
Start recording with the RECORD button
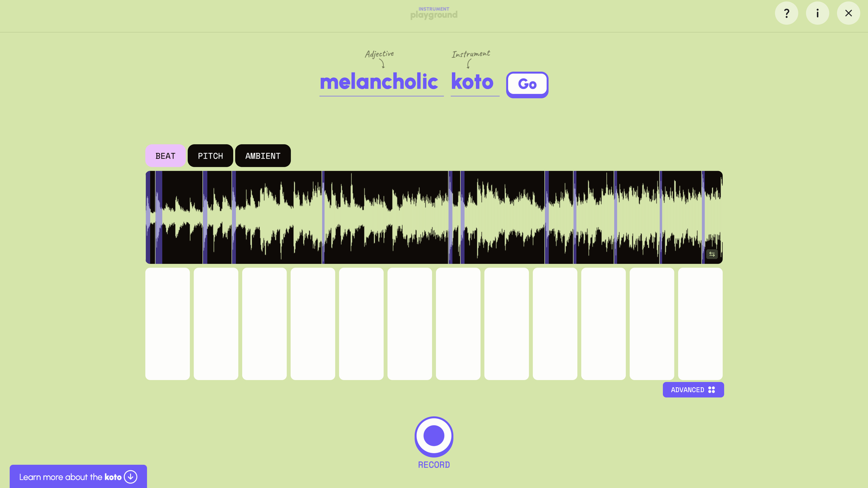[434, 436]
